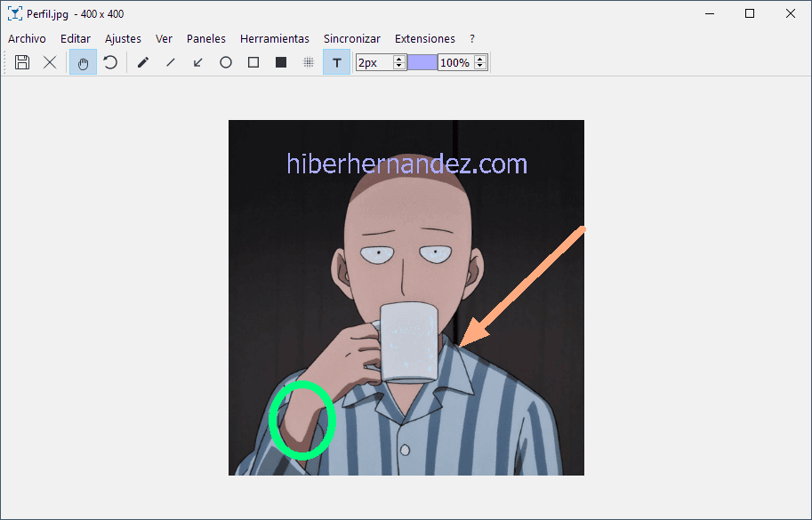812x520 pixels.
Task: Open the Ajustes menu
Action: [123, 39]
